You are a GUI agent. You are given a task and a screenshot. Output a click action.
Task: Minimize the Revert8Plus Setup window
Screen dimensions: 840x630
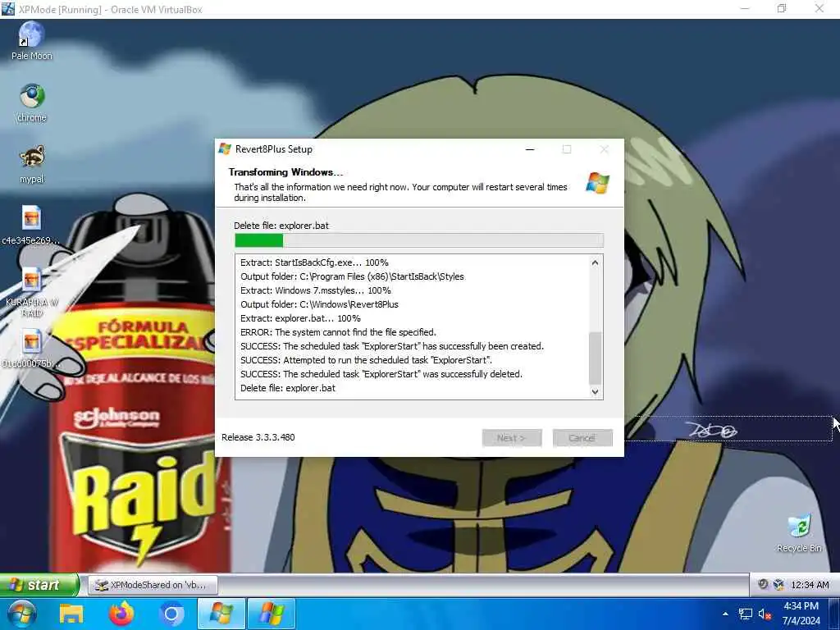[x=530, y=149]
